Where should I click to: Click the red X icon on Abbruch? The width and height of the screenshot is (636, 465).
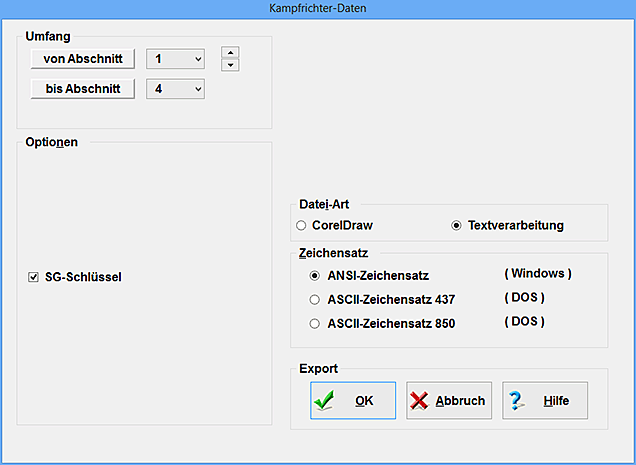(x=419, y=401)
